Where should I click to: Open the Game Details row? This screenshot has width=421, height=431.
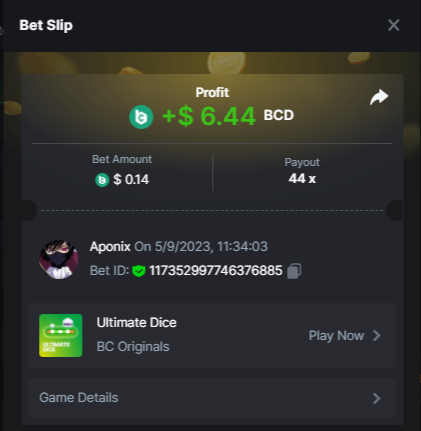[212, 398]
